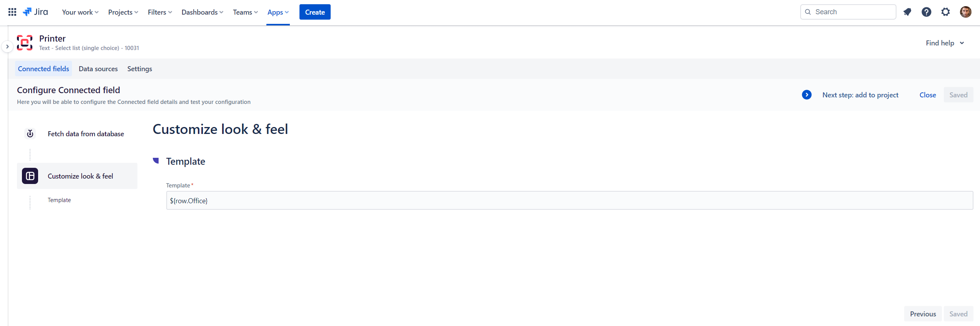Expand the Projects menu

click(x=123, y=12)
